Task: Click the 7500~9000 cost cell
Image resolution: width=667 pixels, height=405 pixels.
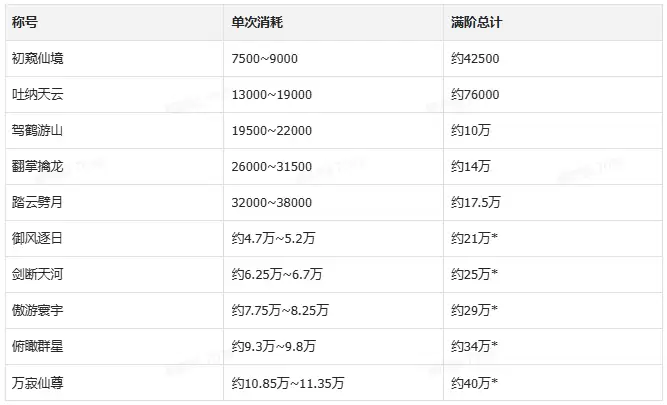Action: 334,59
